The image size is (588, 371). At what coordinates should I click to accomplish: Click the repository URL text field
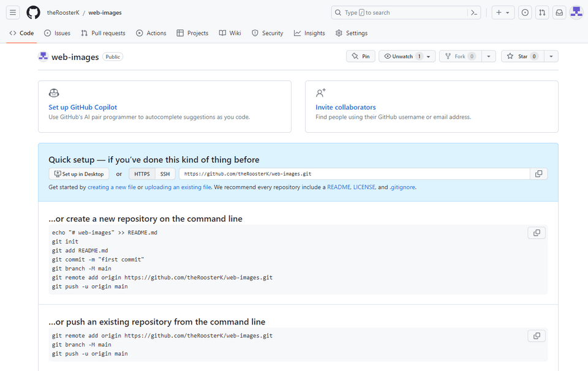[355, 174]
